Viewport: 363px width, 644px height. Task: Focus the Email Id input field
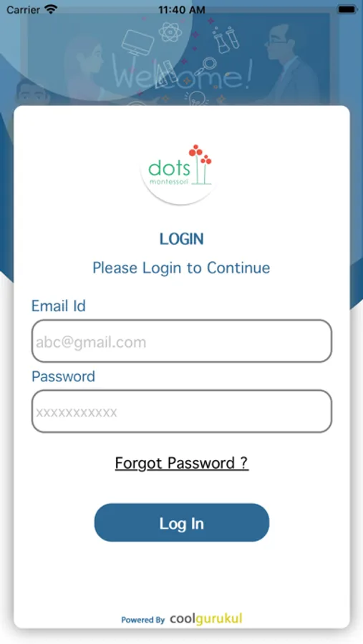tap(182, 341)
